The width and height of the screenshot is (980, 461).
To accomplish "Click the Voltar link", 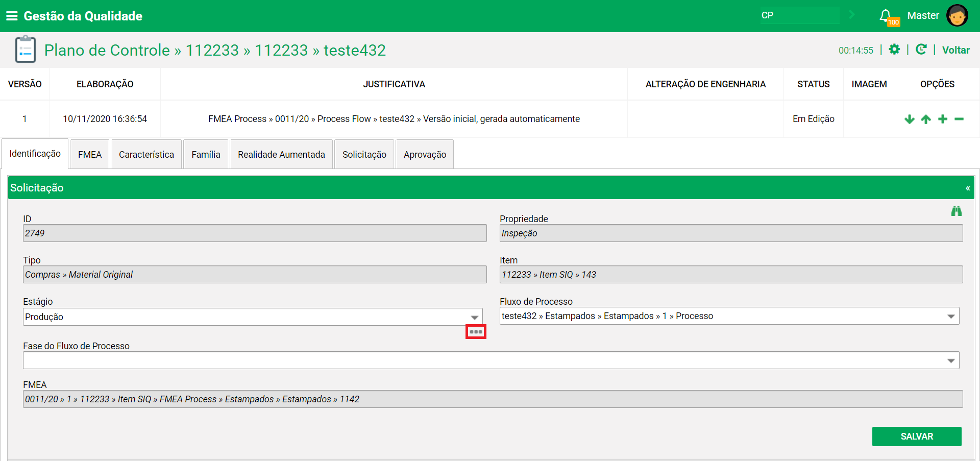I will [x=955, y=50].
